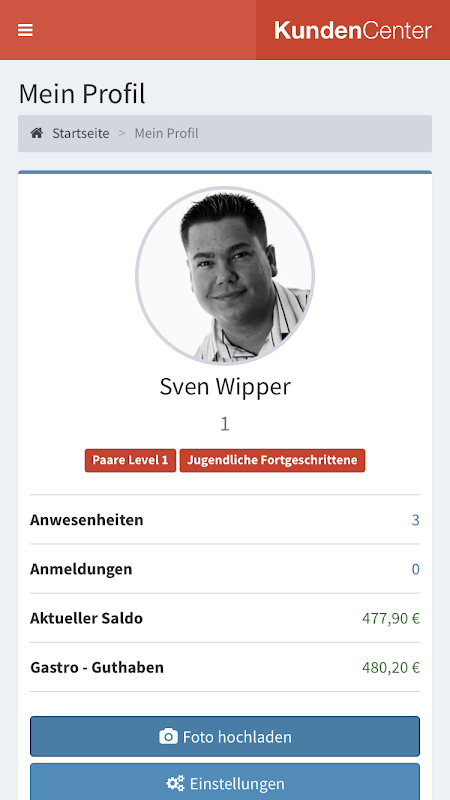Screen dimensions: 450x800
Task: Click the gears icon on Einstellungen button
Action: click(176, 783)
